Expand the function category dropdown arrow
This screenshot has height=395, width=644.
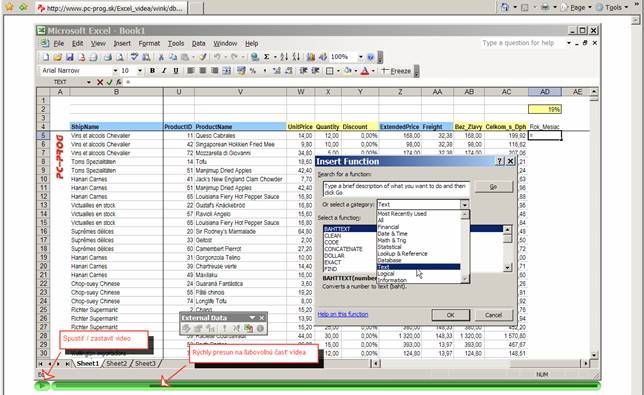pyautogui.click(x=464, y=204)
